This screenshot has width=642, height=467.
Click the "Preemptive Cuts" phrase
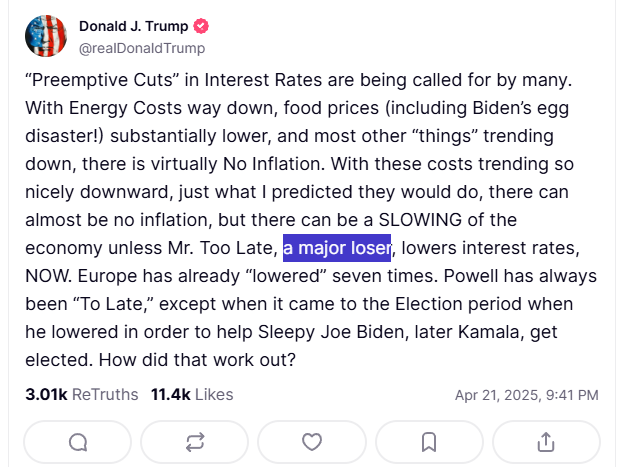coord(105,80)
